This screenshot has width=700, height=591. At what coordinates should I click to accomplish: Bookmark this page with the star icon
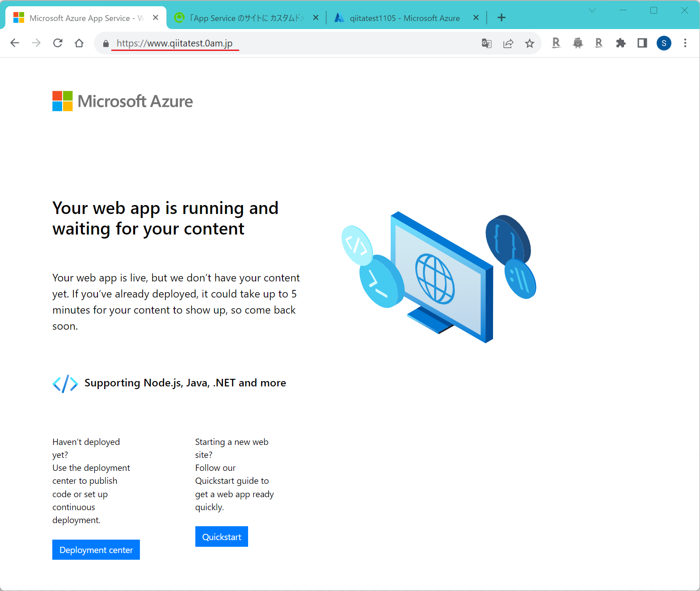click(x=530, y=43)
